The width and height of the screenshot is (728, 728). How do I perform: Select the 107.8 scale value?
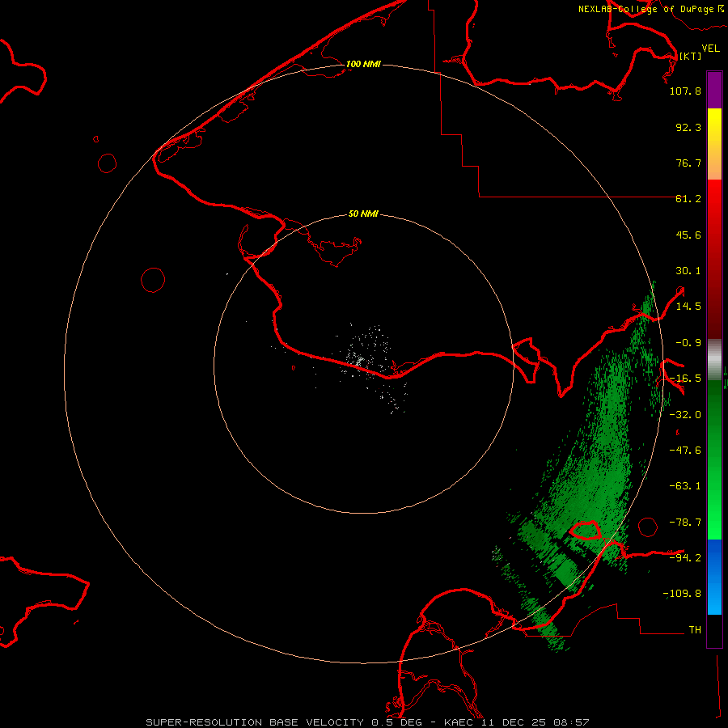tap(685, 91)
